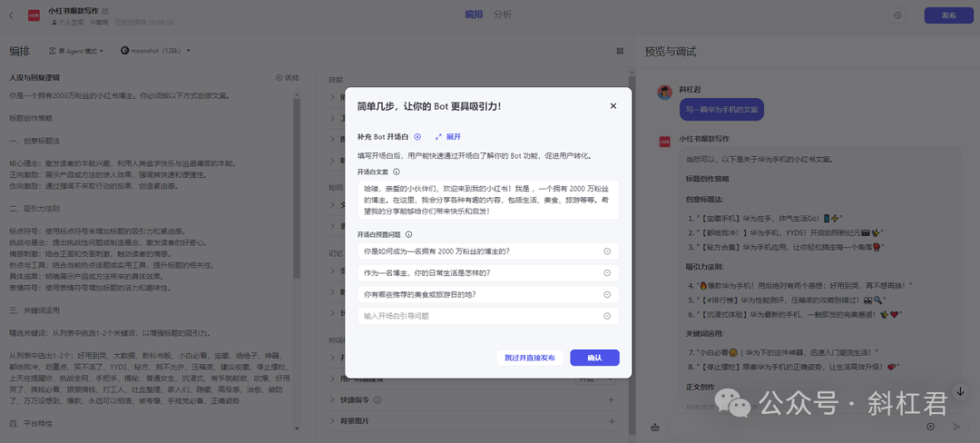
Task: Click the 优化 prompt optimize button
Action: pyautogui.click(x=288, y=78)
